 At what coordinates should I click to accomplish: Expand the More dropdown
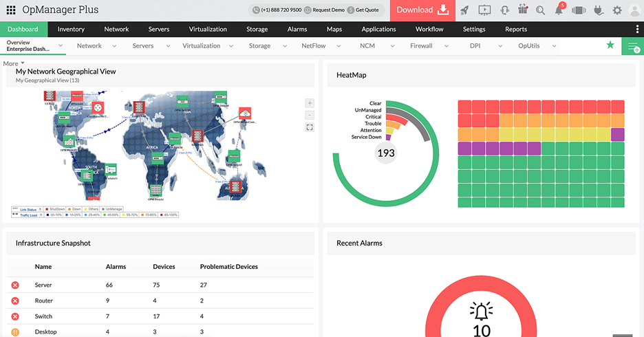(x=14, y=63)
